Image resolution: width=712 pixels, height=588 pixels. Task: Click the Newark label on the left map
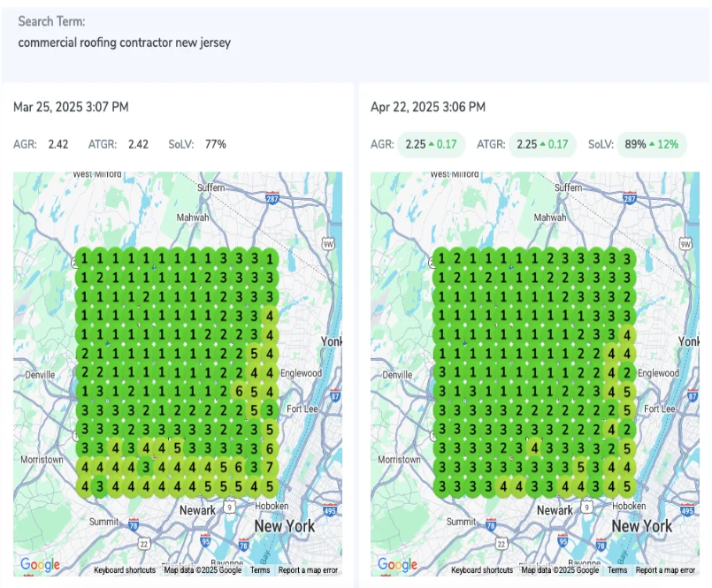(x=197, y=510)
